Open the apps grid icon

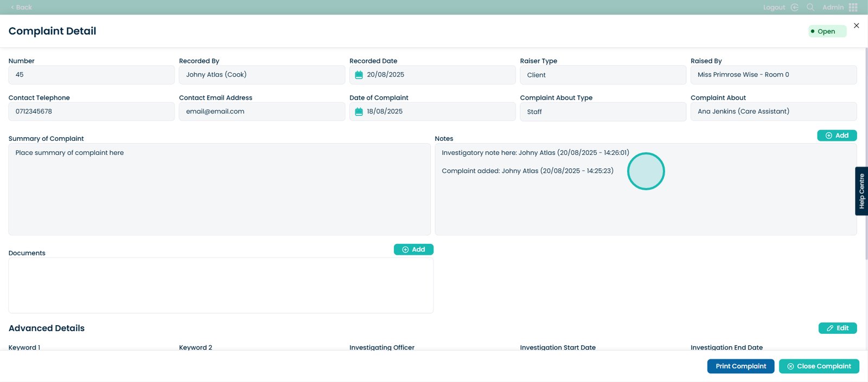pos(853,8)
